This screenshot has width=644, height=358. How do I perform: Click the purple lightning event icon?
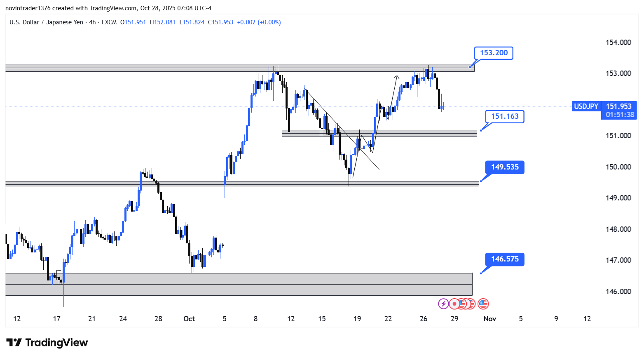pos(443,304)
